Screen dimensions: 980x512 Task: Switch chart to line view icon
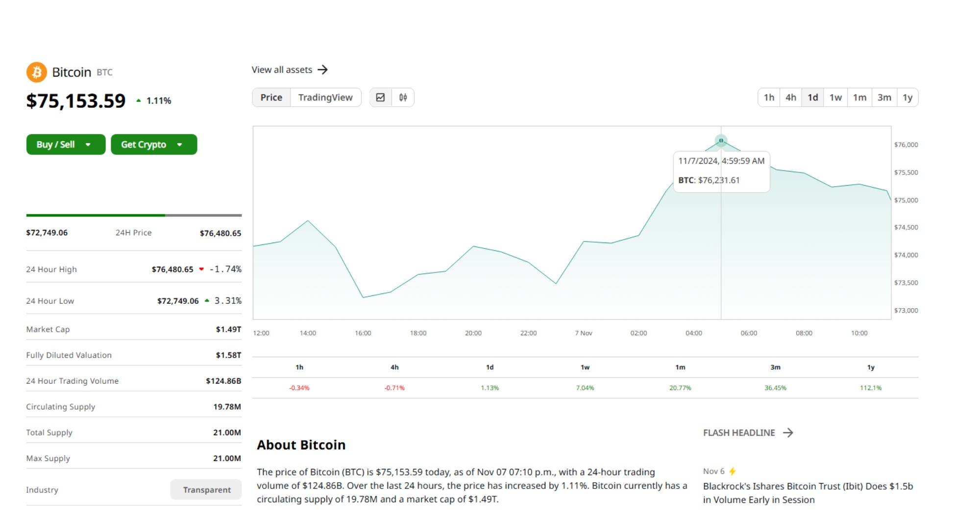[x=380, y=98]
